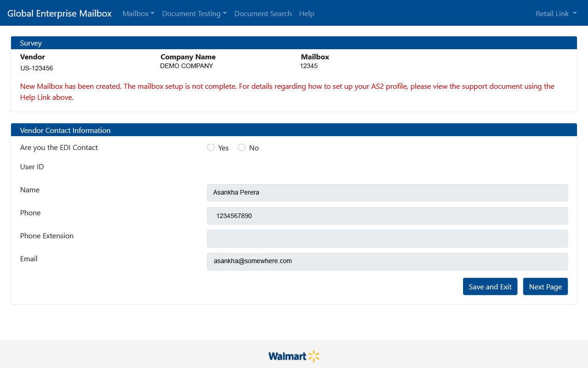Screen dimensions: 588x368
Task: Click the Phone field showing 1234567890
Action: (x=387, y=216)
